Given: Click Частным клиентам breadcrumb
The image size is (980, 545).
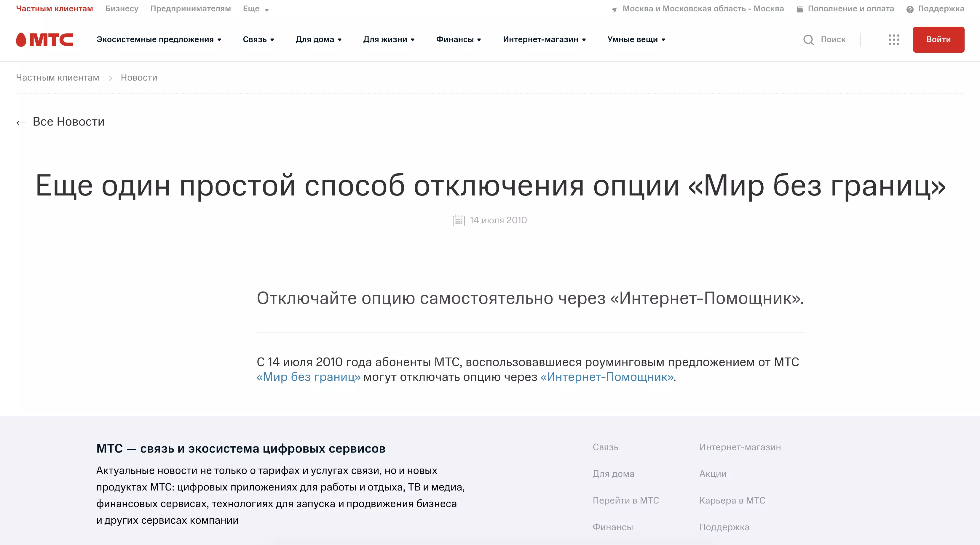Looking at the screenshot, I should pos(58,78).
